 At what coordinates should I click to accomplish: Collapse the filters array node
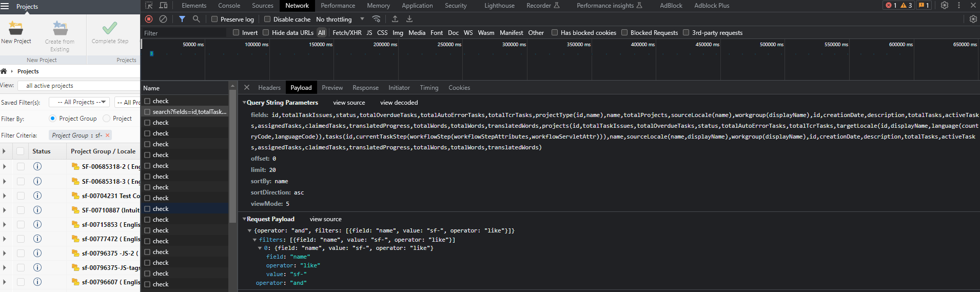pos(254,240)
